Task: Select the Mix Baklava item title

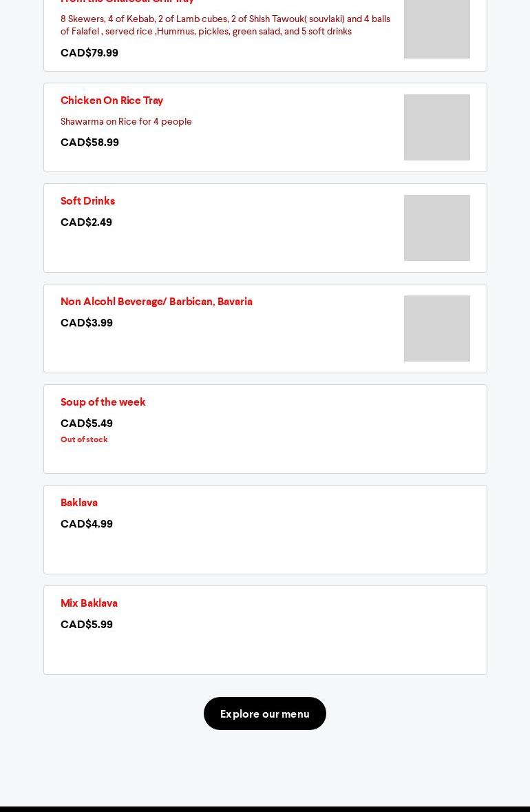Action: pos(89,603)
